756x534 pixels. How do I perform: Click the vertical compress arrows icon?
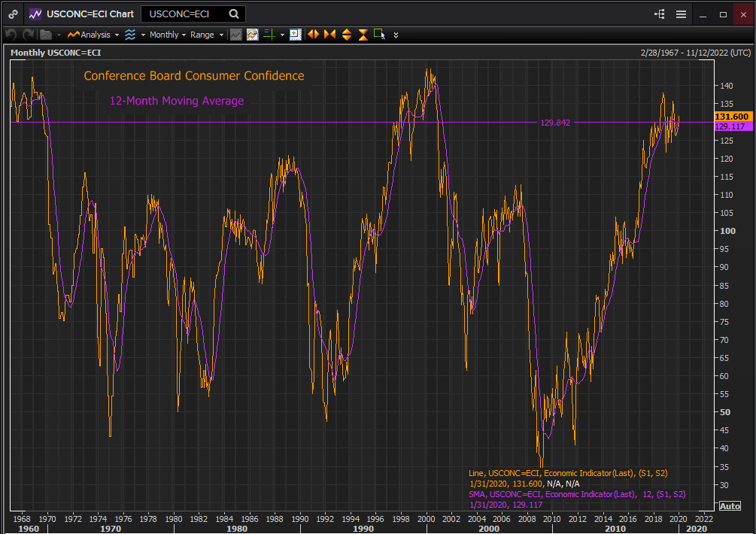[x=363, y=35]
